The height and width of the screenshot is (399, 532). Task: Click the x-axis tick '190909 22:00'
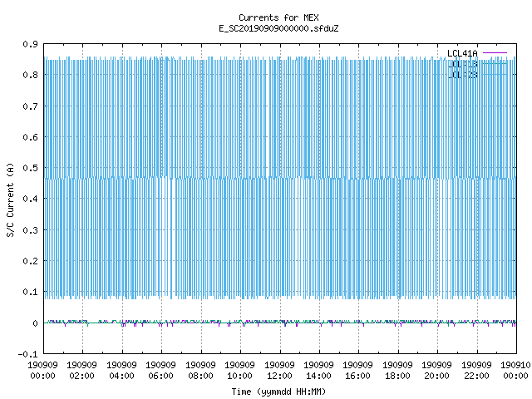476,371
